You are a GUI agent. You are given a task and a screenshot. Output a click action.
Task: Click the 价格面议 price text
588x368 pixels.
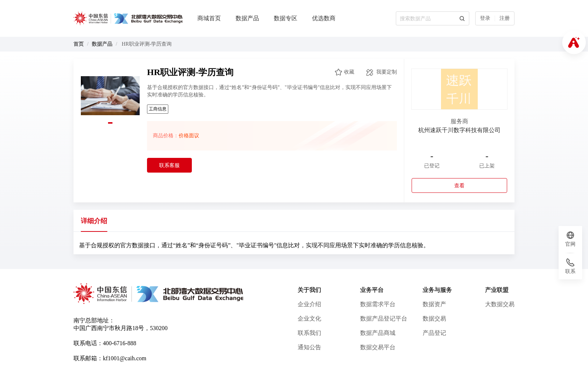[x=189, y=136]
